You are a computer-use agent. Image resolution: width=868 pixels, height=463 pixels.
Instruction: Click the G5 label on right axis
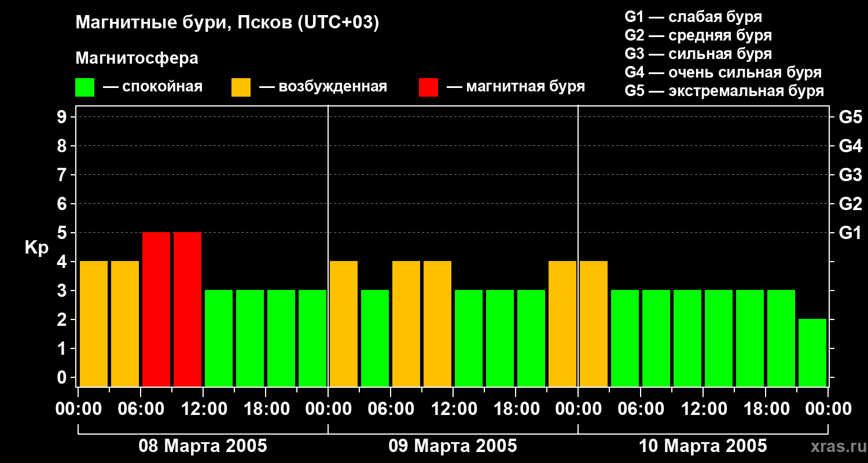850,117
